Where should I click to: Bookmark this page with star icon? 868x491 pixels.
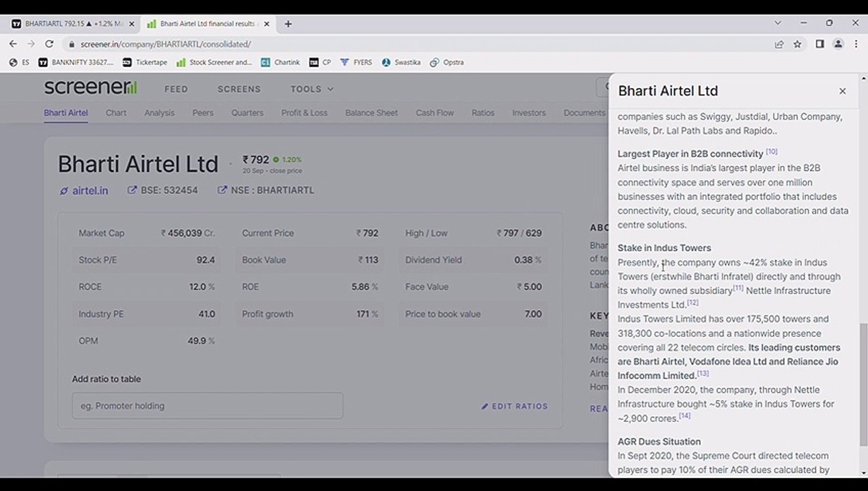click(x=797, y=44)
